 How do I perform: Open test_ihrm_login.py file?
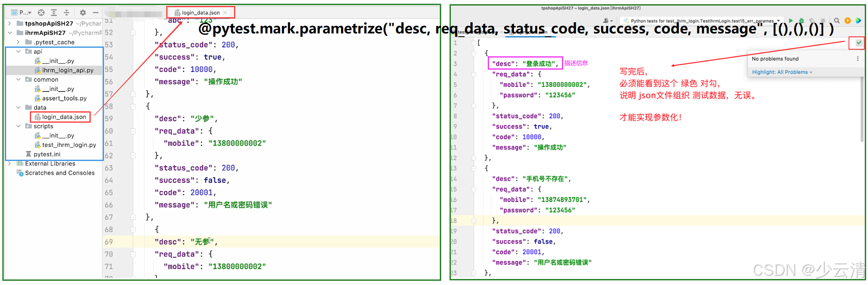pos(65,145)
